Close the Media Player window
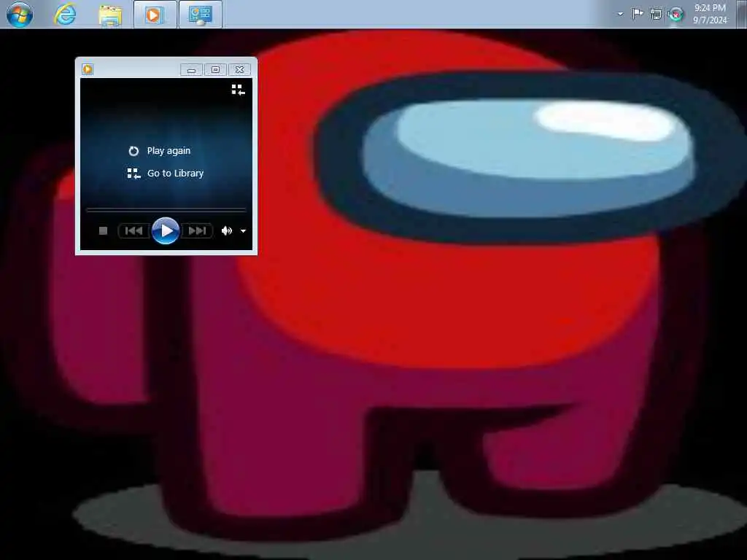The image size is (747, 560). point(239,70)
